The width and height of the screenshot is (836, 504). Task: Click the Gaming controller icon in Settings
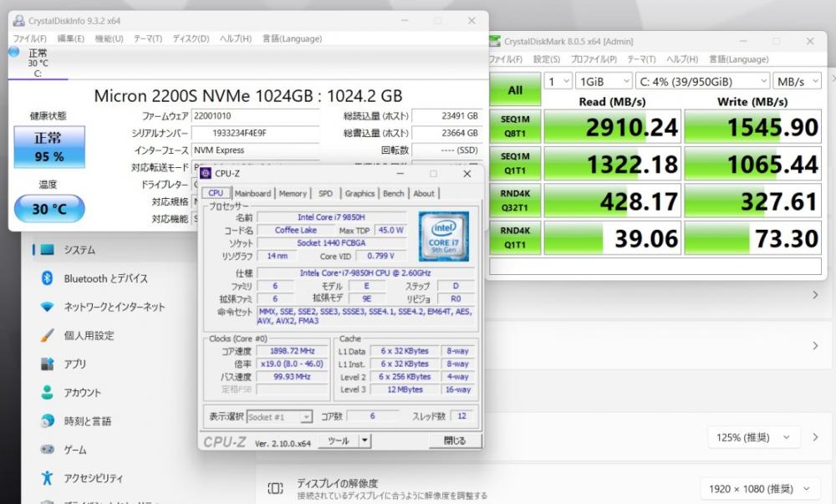click(47, 449)
